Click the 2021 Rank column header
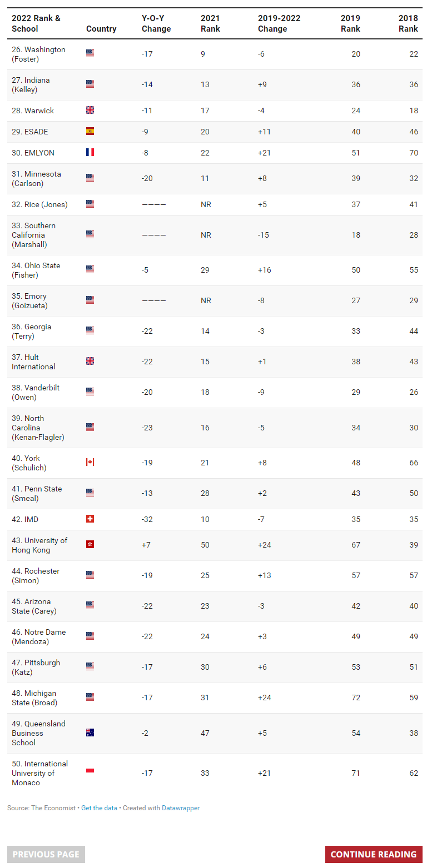 [210, 23]
